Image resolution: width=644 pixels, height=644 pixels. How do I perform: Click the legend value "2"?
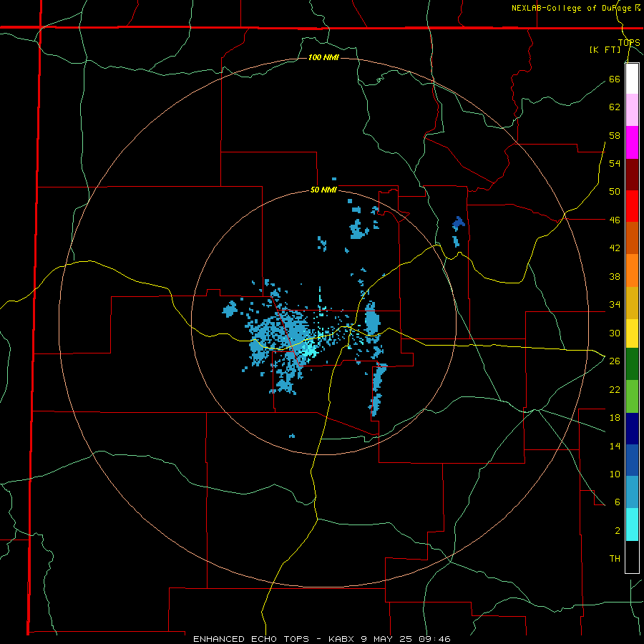click(618, 531)
